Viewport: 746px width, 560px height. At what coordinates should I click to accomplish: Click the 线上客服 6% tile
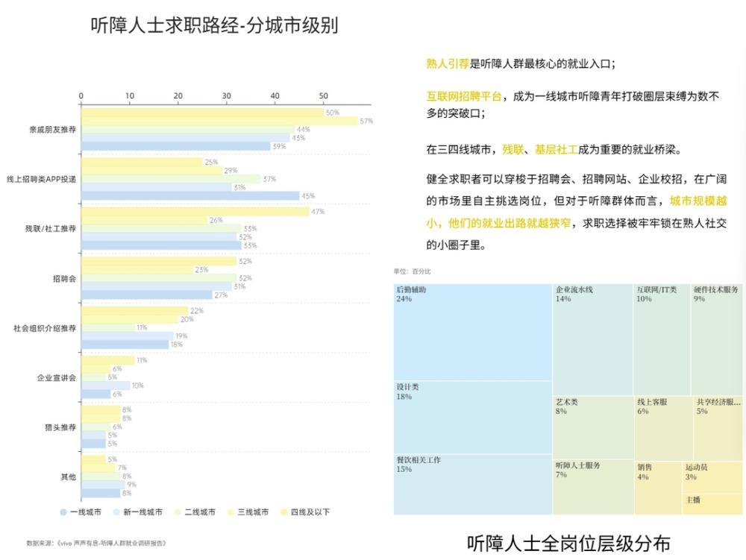tap(663, 428)
